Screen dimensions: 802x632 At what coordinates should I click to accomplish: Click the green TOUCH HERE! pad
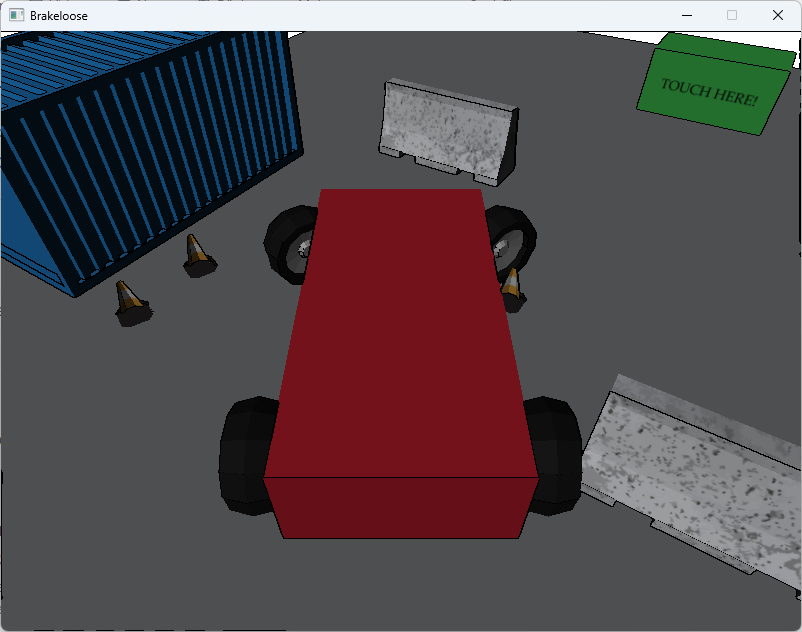click(715, 85)
